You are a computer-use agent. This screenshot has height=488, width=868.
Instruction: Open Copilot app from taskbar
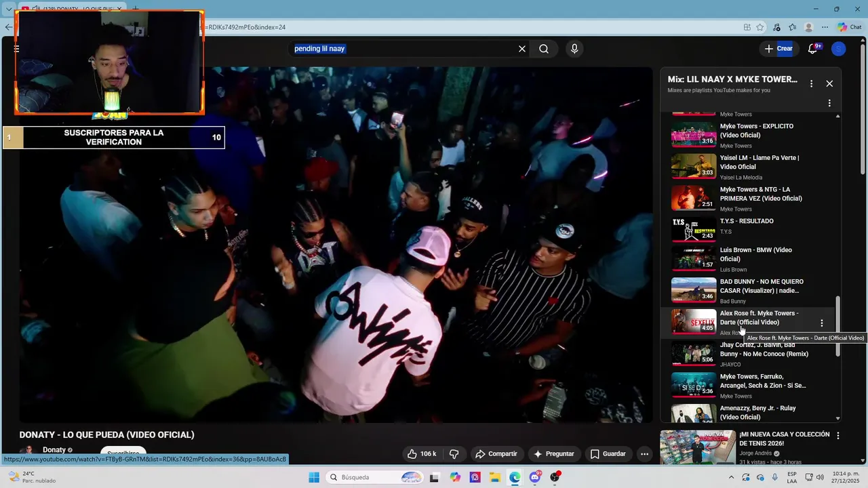(455, 477)
